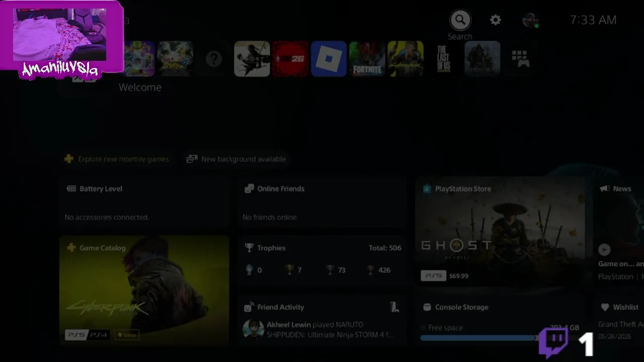Screen dimensions: 644x362
Task: Click the PlayStation Plus icon by Explore
Action: [69, 159]
